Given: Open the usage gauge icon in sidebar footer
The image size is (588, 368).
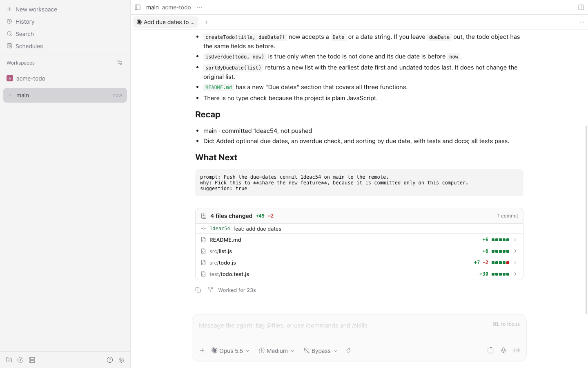Looking at the screenshot, I should 20,360.
